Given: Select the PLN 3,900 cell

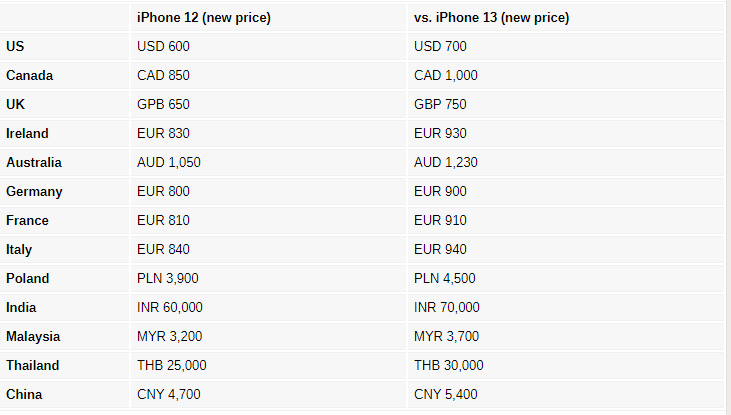Looking at the screenshot, I should point(168,278).
